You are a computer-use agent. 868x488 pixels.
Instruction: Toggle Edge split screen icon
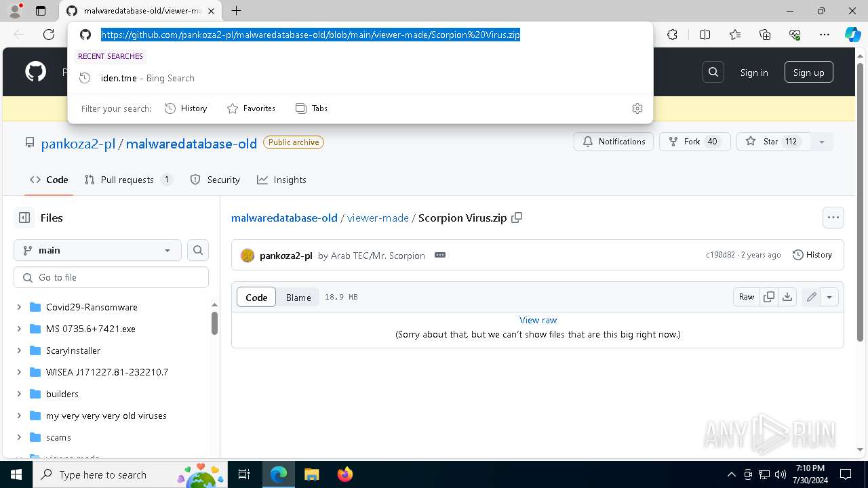click(705, 35)
